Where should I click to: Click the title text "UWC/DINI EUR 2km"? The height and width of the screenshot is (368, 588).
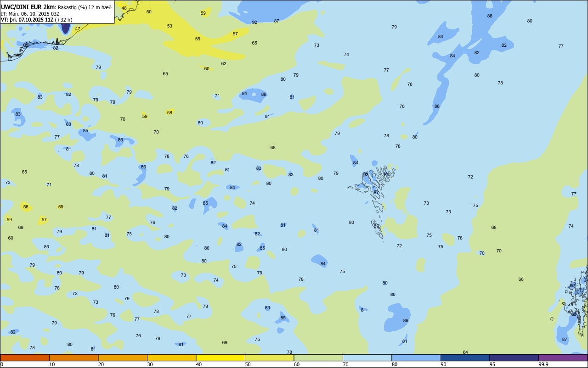[28, 7]
